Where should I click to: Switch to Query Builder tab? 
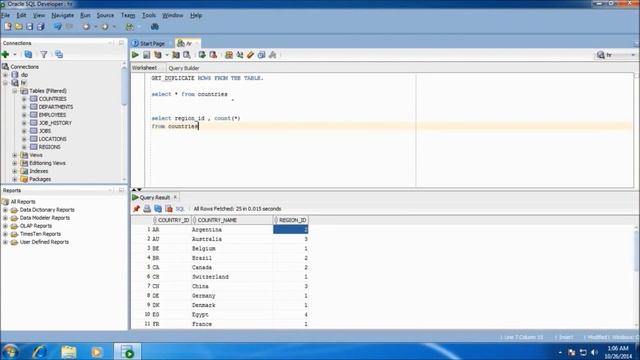184,68
